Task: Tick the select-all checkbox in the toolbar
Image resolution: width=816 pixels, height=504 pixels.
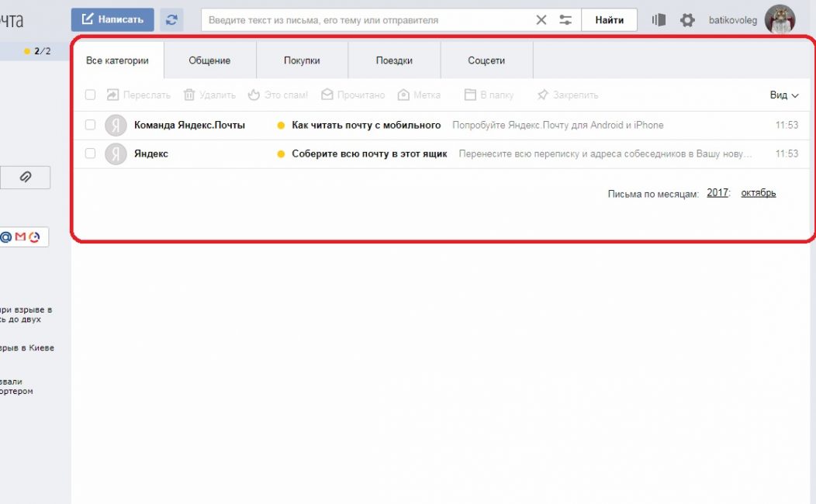Action: click(x=90, y=95)
